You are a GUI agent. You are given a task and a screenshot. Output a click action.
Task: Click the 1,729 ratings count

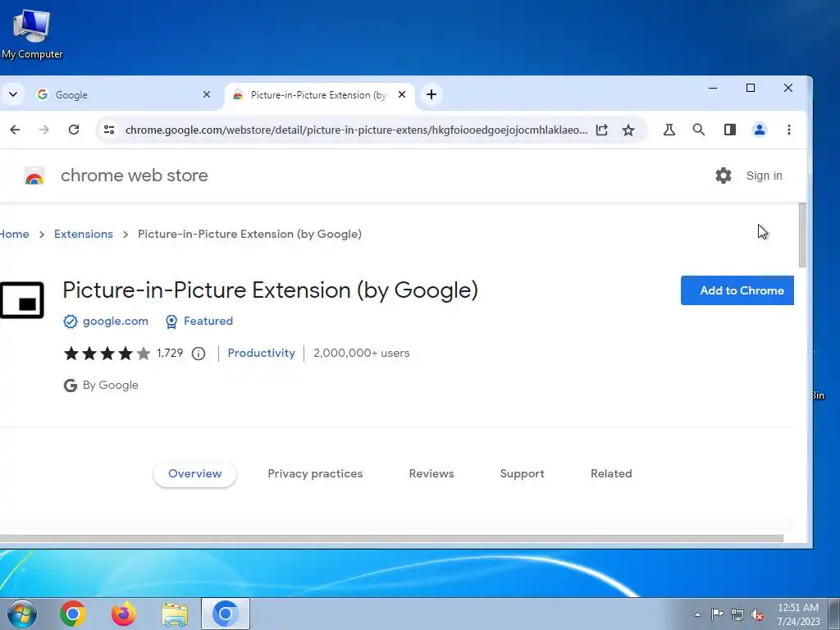(170, 354)
